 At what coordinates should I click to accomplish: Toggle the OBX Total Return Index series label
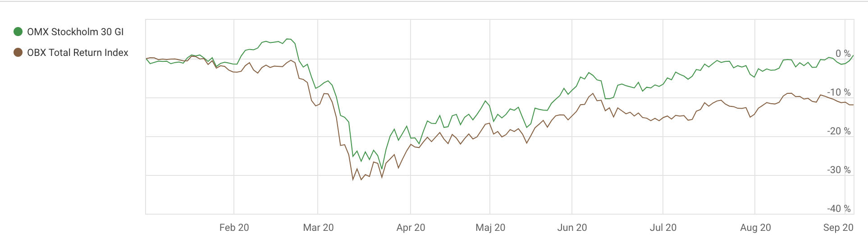(x=78, y=53)
